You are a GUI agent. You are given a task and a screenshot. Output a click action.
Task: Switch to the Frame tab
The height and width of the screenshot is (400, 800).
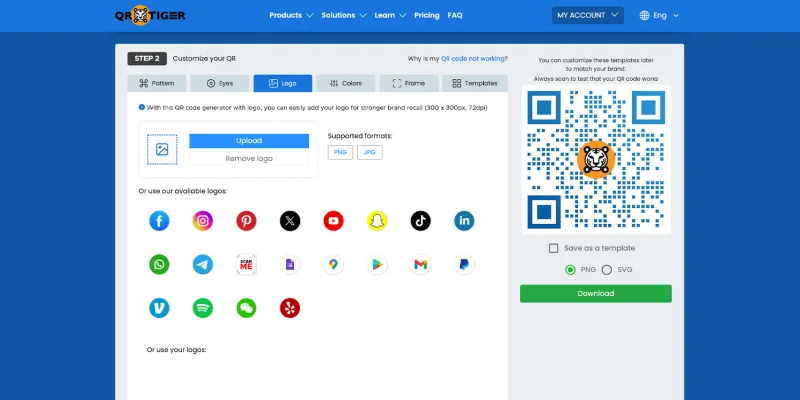[409, 83]
